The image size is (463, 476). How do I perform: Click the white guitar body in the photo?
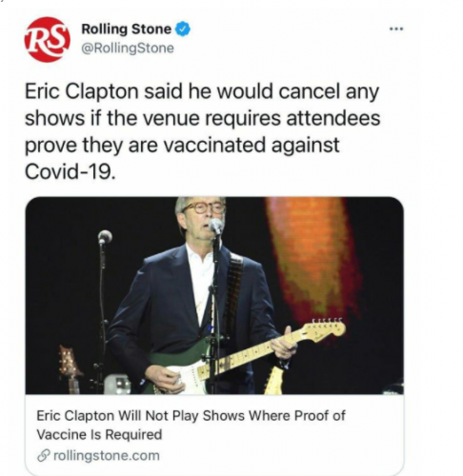(x=186, y=378)
